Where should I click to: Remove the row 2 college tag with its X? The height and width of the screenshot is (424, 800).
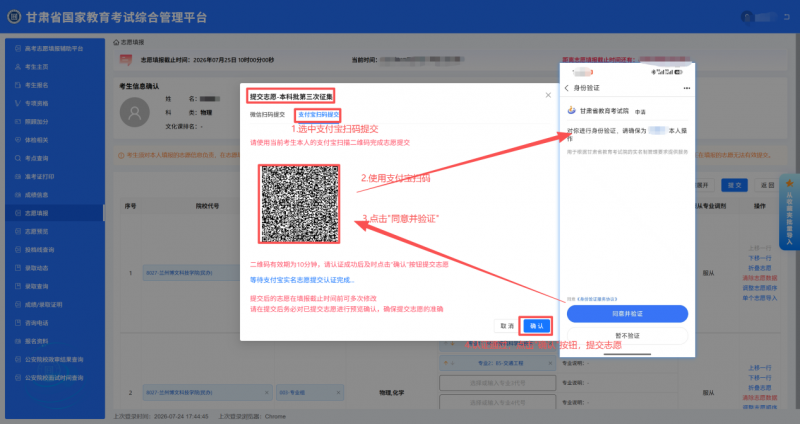[x=266, y=392]
